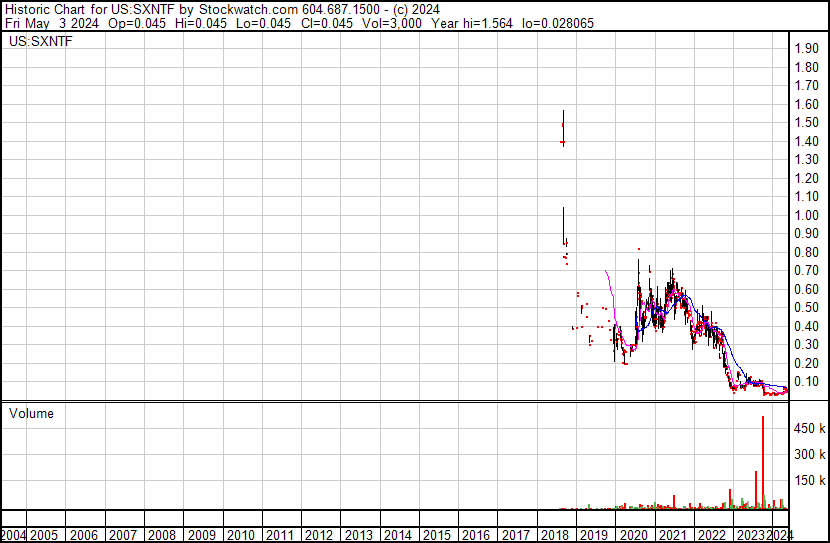Click the 2007 year label on the time axis
The height and width of the screenshot is (543, 830).
(x=122, y=536)
